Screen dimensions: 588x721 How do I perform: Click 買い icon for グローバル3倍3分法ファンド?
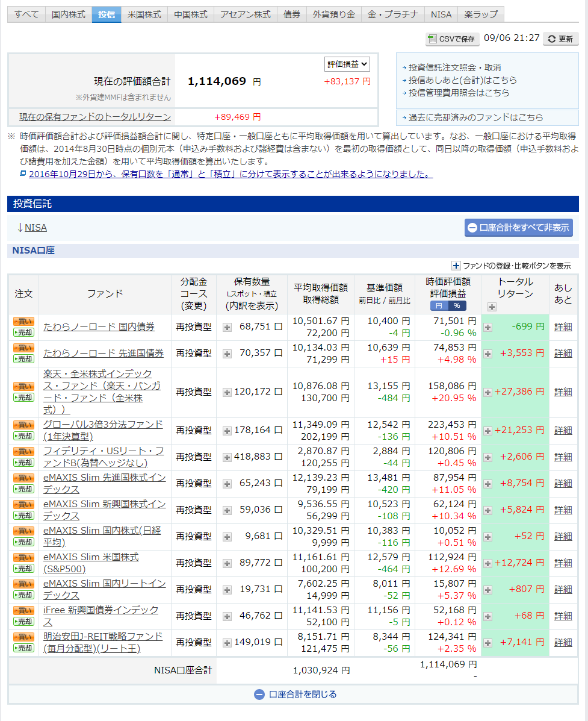click(23, 425)
